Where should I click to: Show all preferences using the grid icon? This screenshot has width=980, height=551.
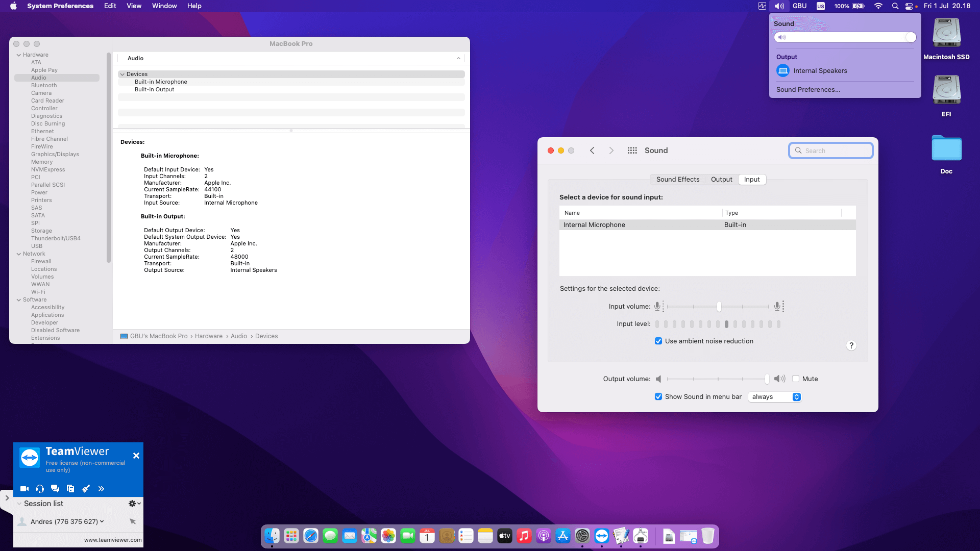tap(632, 151)
